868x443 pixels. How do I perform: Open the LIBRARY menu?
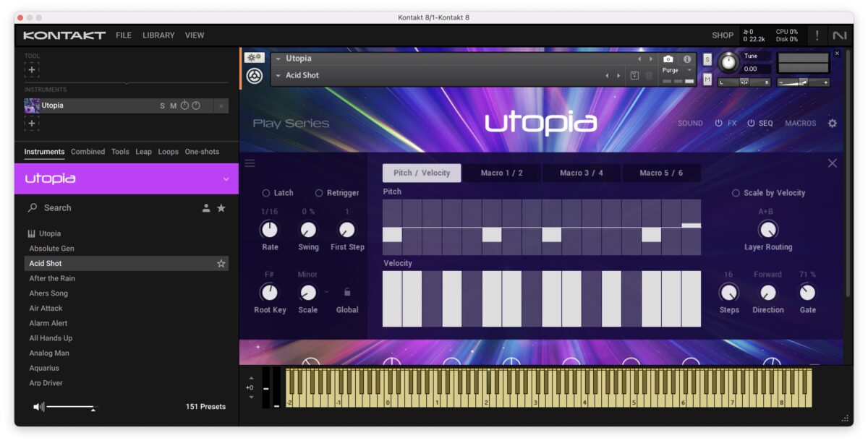158,35
